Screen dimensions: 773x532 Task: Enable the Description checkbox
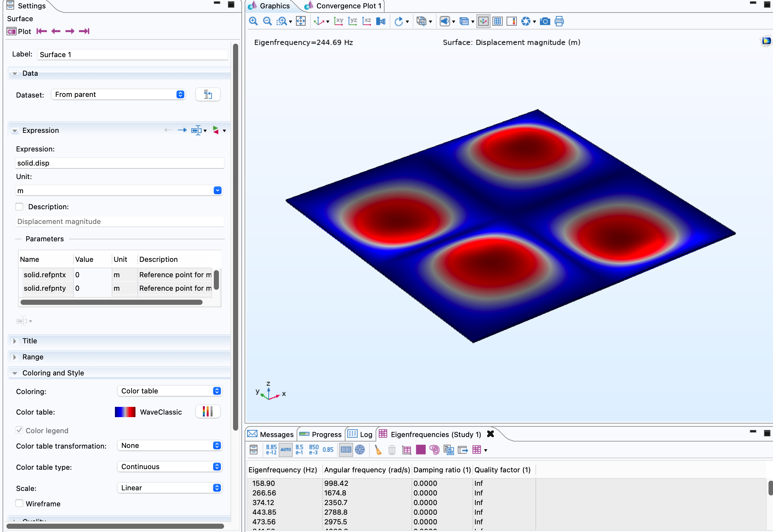(19, 207)
